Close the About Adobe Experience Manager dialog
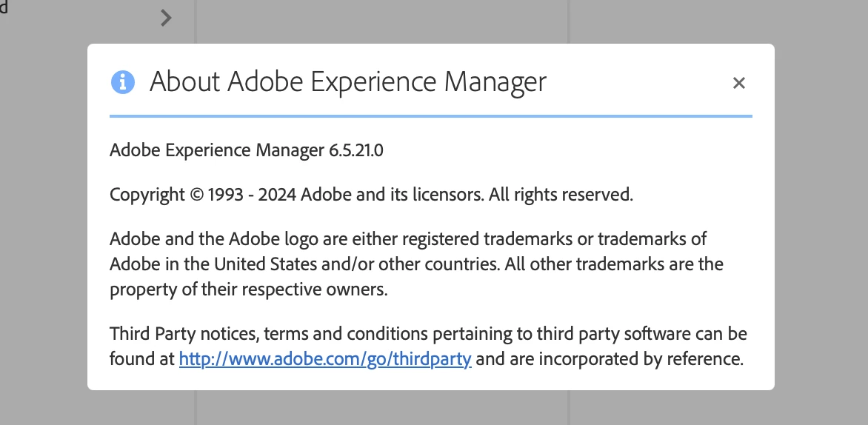Viewport: 868px width, 425px height. coord(738,83)
